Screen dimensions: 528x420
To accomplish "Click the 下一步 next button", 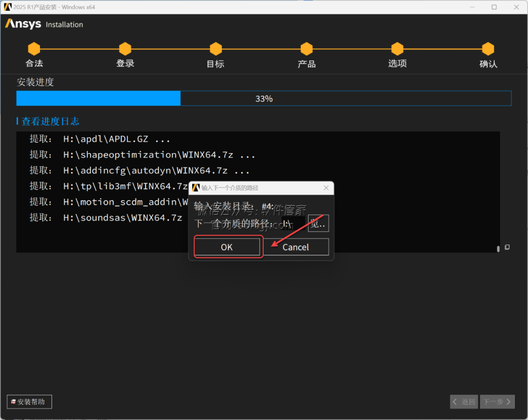I will (x=497, y=401).
